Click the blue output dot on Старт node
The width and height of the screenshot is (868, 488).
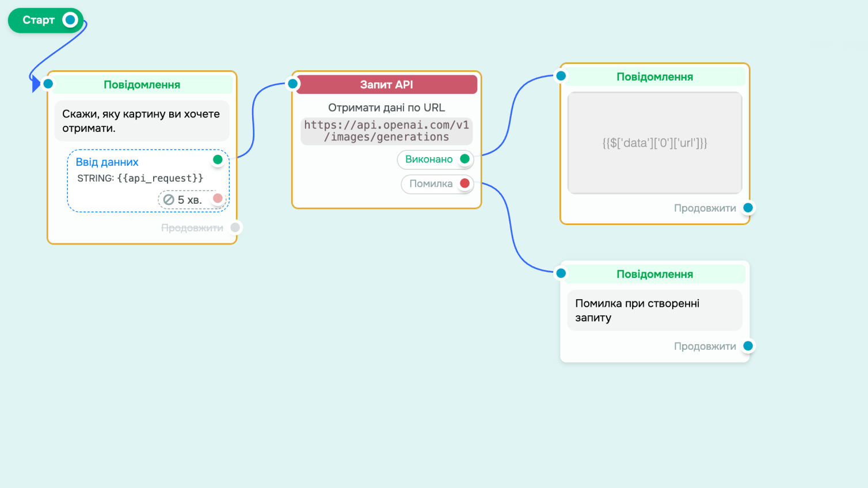point(70,20)
